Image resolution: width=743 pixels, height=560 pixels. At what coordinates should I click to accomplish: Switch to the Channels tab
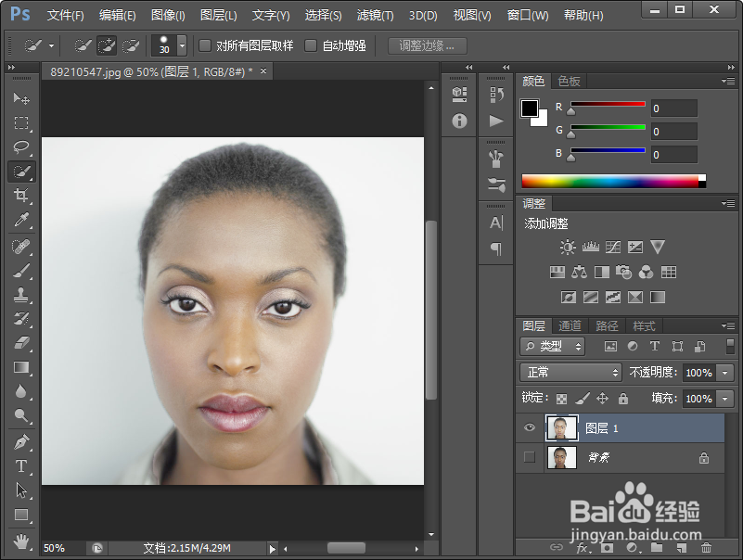pyautogui.click(x=570, y=325)
